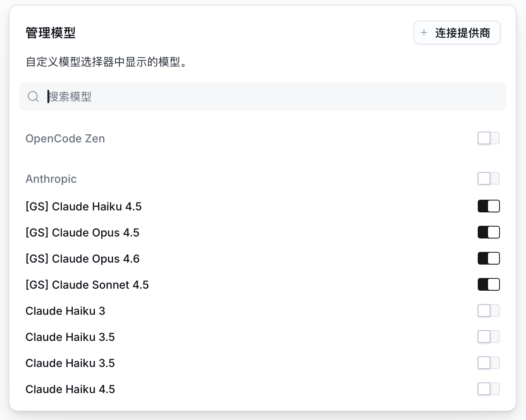Click the plus icon beside 连接提供商
Image resolution: width=526 pixels, height=420 pixels.
coord(424,32)
